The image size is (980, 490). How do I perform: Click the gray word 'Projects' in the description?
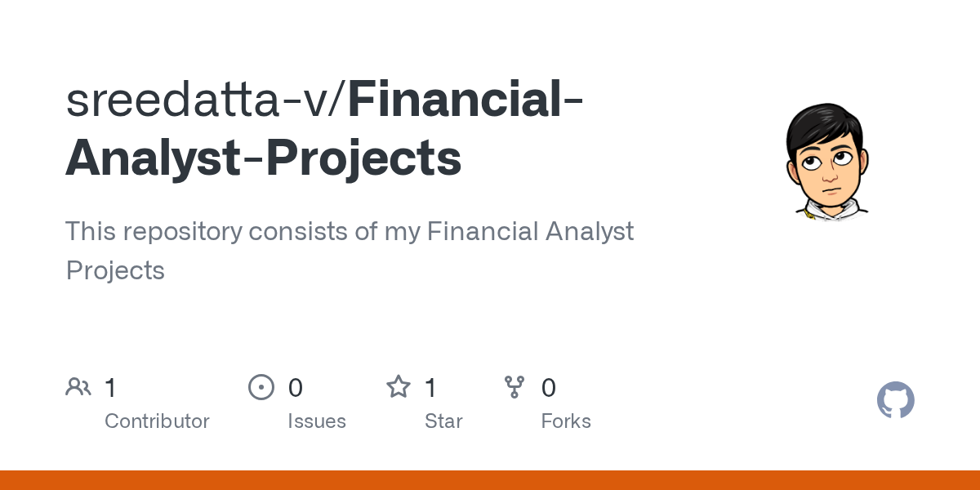(x=115, y=270)
